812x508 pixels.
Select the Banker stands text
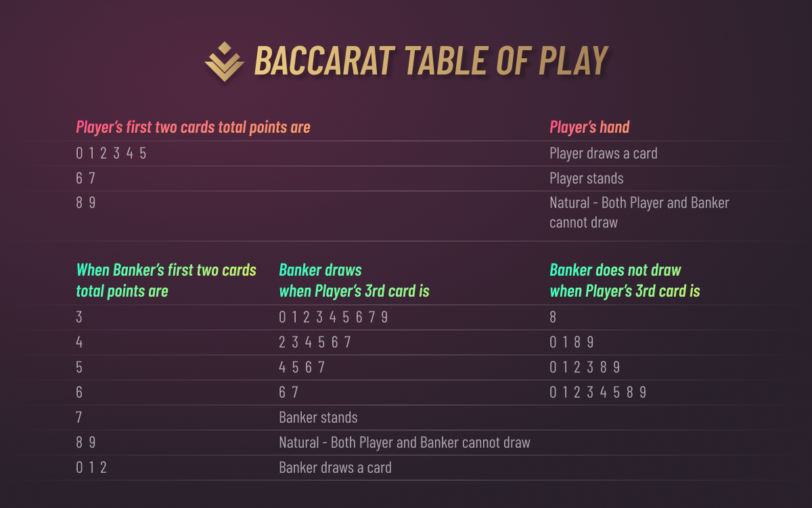pos(318,417)
